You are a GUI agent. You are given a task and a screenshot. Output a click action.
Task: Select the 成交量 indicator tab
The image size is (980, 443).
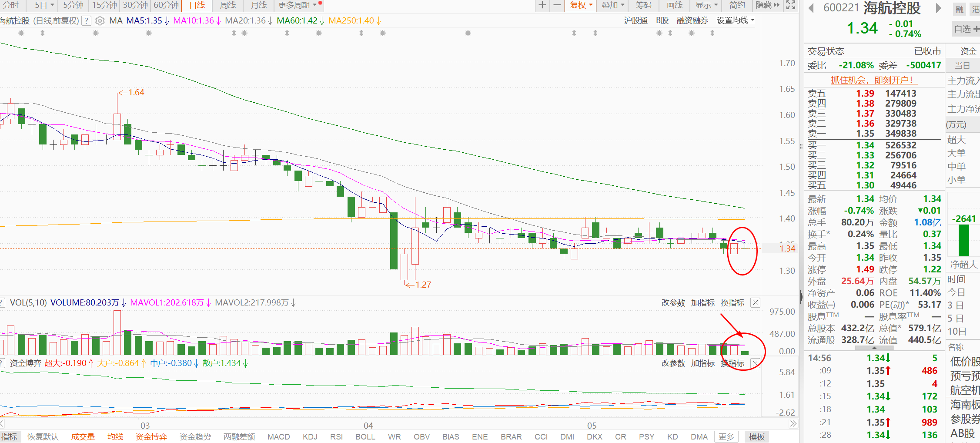(83, 437)
